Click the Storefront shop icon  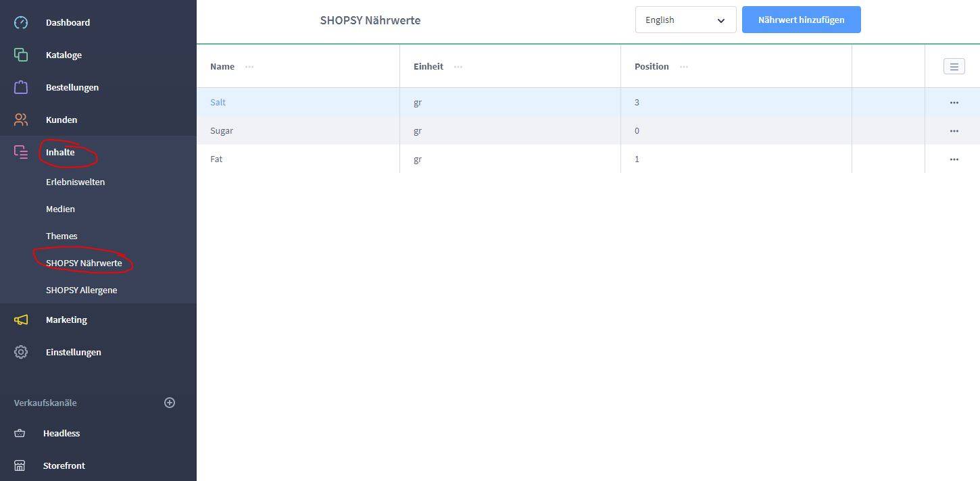[20, 465]
